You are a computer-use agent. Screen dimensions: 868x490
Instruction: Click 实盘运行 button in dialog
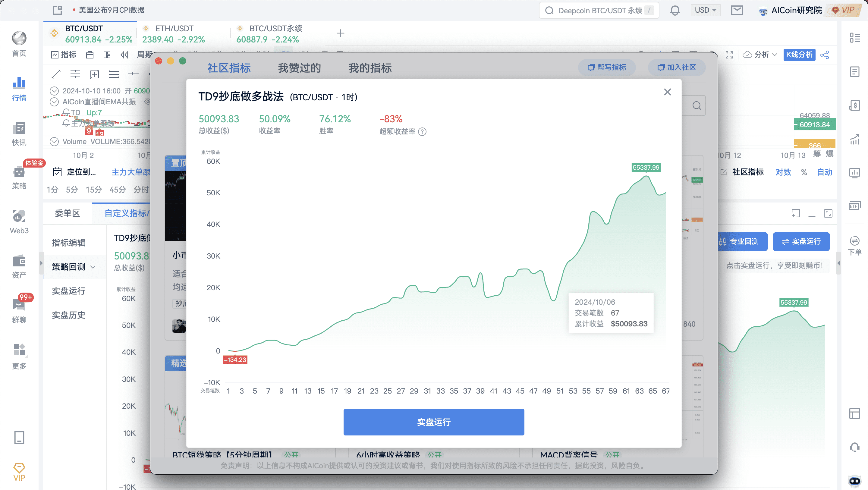[434, 422]
